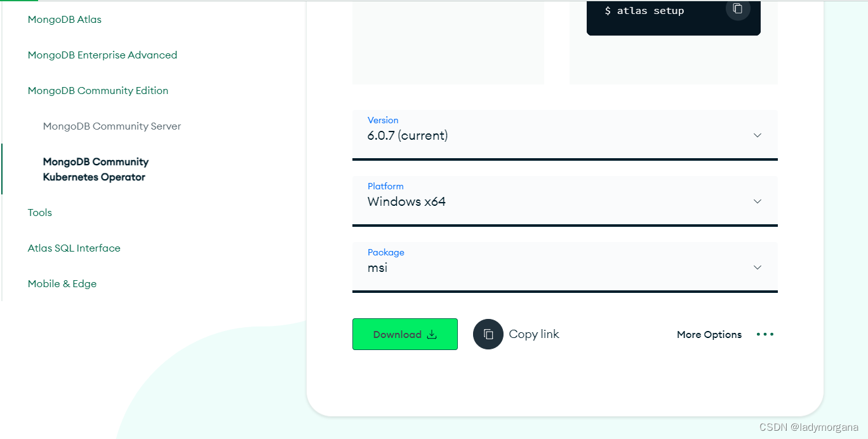Click the Platform dropdown chevron
Image resolution: width=868 pixels, height=439 pixels.
(757, 201)
